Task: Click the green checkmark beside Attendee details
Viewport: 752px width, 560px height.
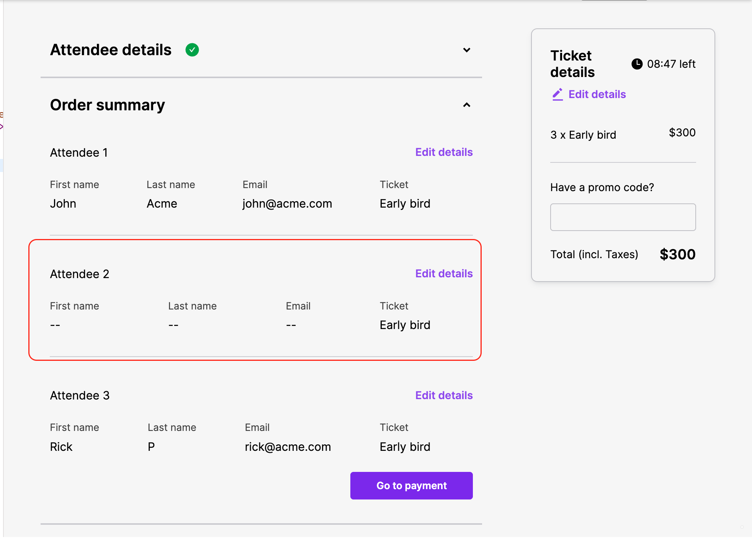Action: (192, 50)
